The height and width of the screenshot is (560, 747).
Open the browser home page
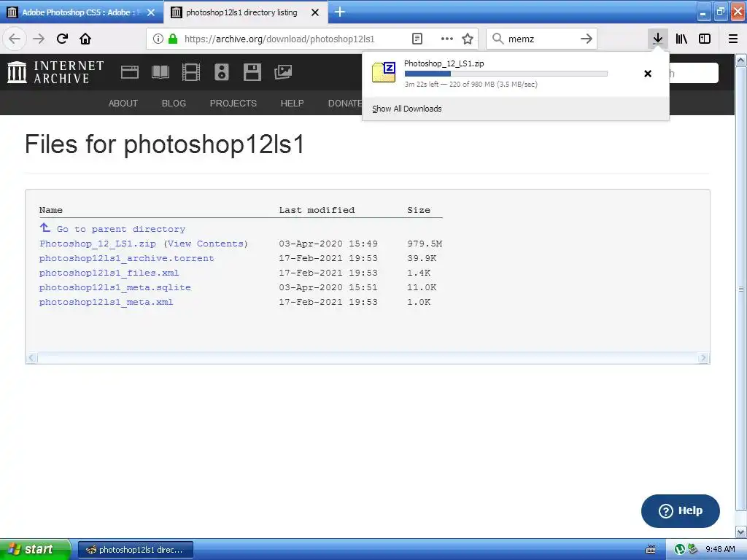pyautogui.click(x=85, y=39)
